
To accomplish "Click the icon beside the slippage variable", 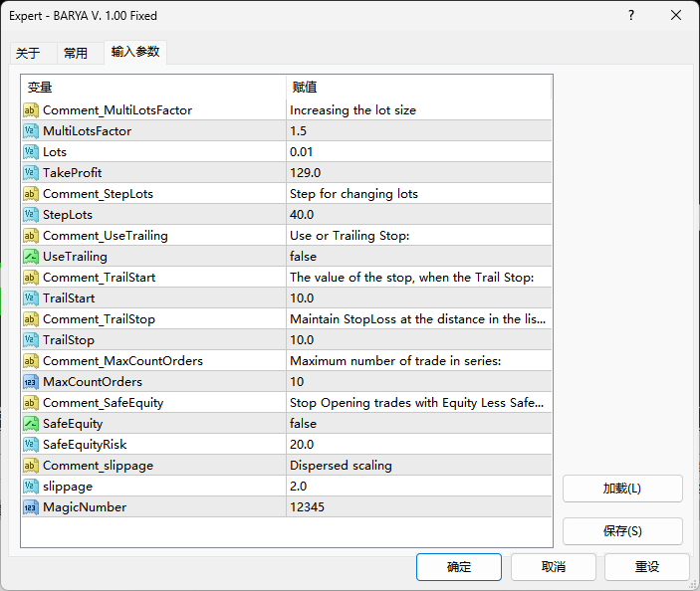I will click(31, 487).
